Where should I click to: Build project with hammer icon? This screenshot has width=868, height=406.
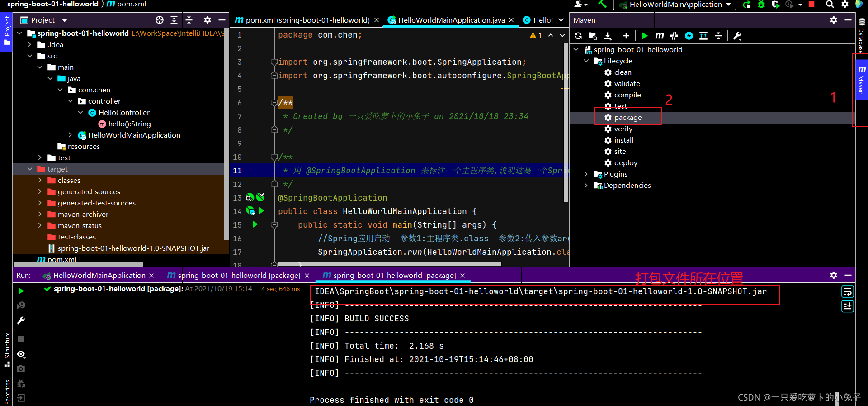point(602,4)
